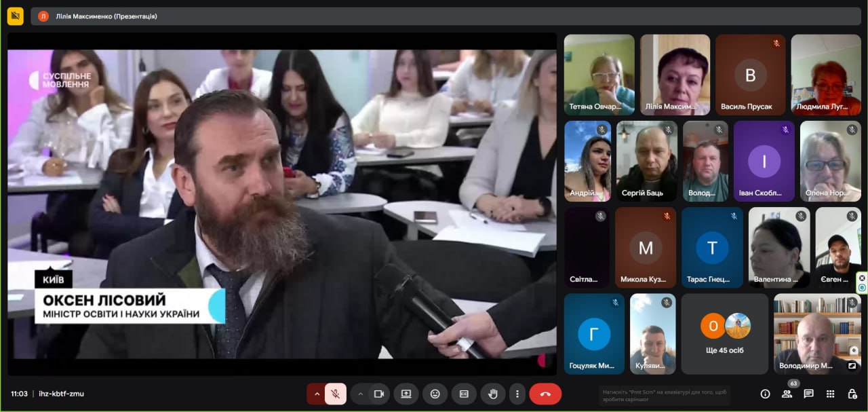This screenshot has width=868, height=412.
Task: Click the red leave call button
Action: (x=545, y=394)
